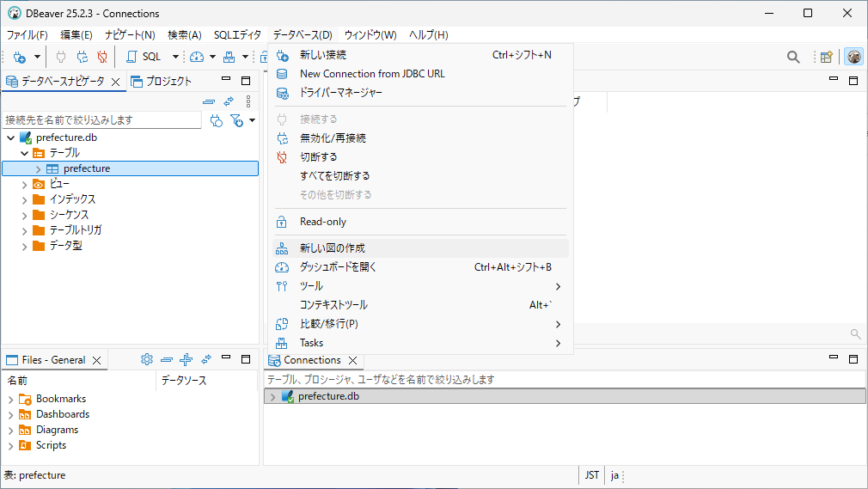Open the tasks toolbar dropdown arrow
868x489 pixels.
[x=245, y=57]
